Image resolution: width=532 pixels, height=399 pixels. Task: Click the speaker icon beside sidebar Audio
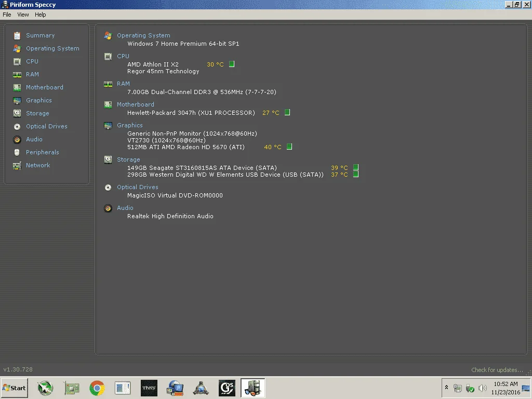(17, 139)
